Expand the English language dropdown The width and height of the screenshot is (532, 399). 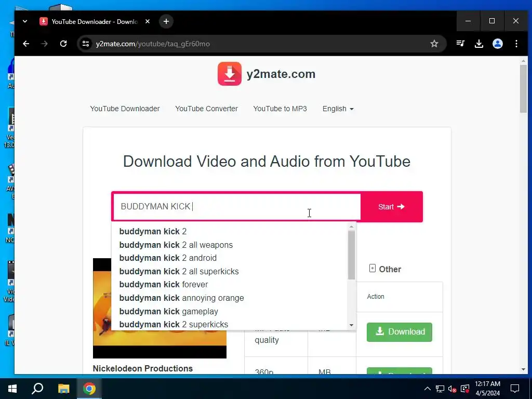tap(338, 109)
